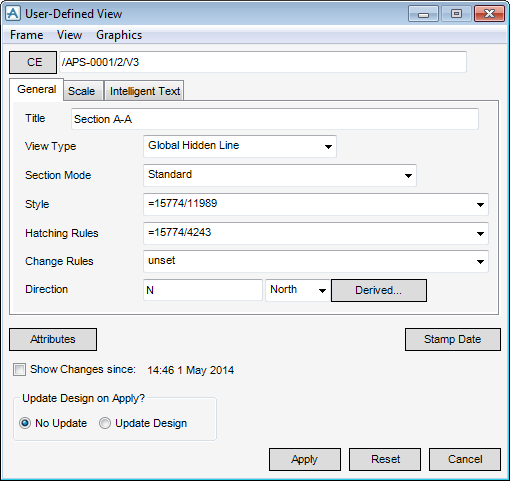The width and height of the screenshot is (510, 481).
Task: Open the North direction dropdown
Action: [298, 290]
